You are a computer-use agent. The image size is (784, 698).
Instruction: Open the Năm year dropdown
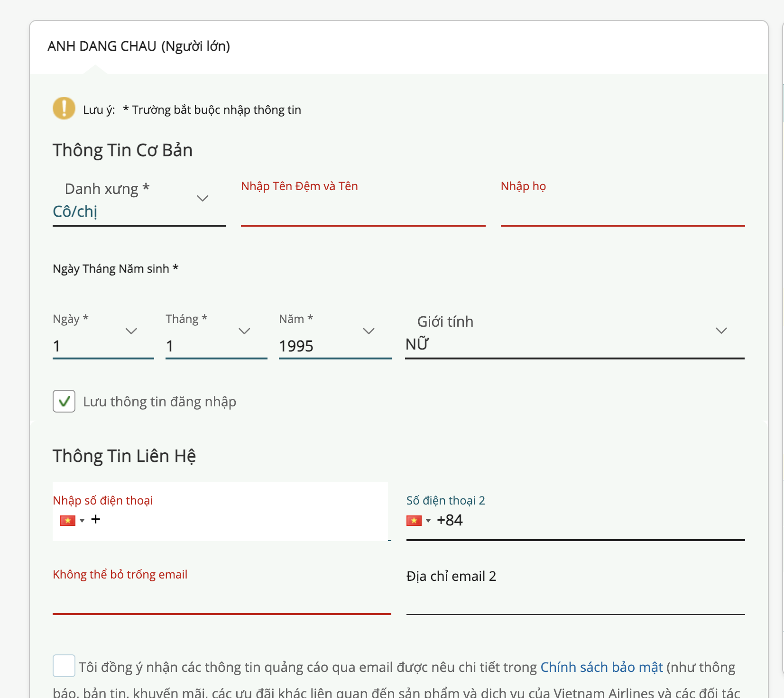[335, 335]
